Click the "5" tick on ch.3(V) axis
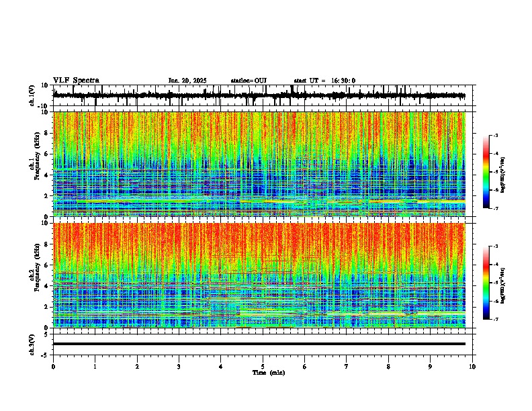Viewport: 532px width, 411px height. [47, 334]
